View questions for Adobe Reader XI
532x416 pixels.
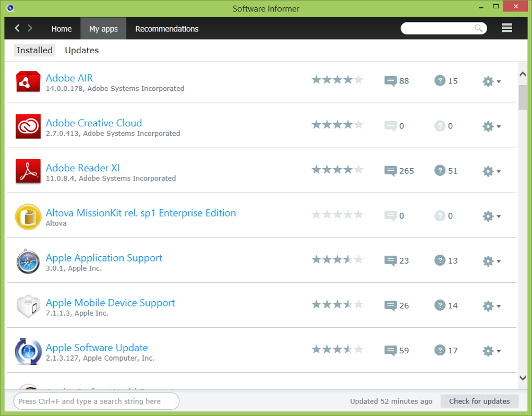446,171
